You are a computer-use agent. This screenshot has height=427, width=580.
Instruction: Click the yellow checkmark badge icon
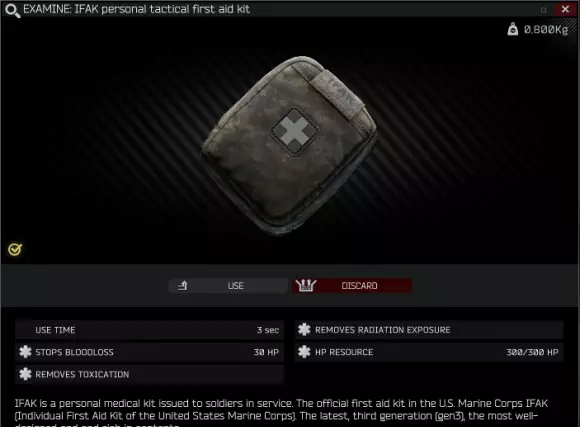[15, 250]
